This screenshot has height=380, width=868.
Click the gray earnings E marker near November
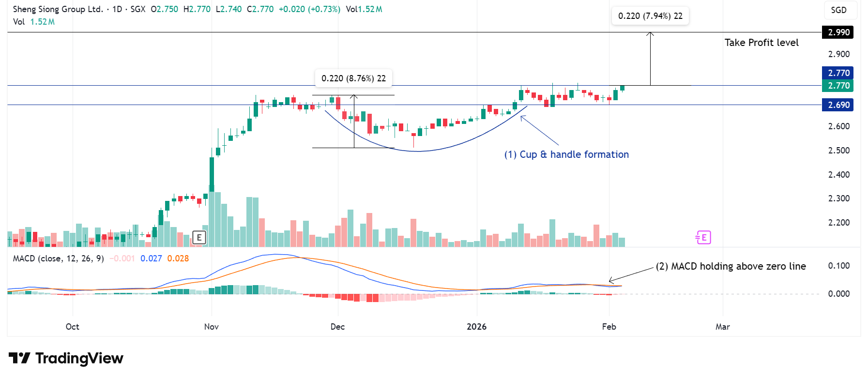[x=199, y=238]
